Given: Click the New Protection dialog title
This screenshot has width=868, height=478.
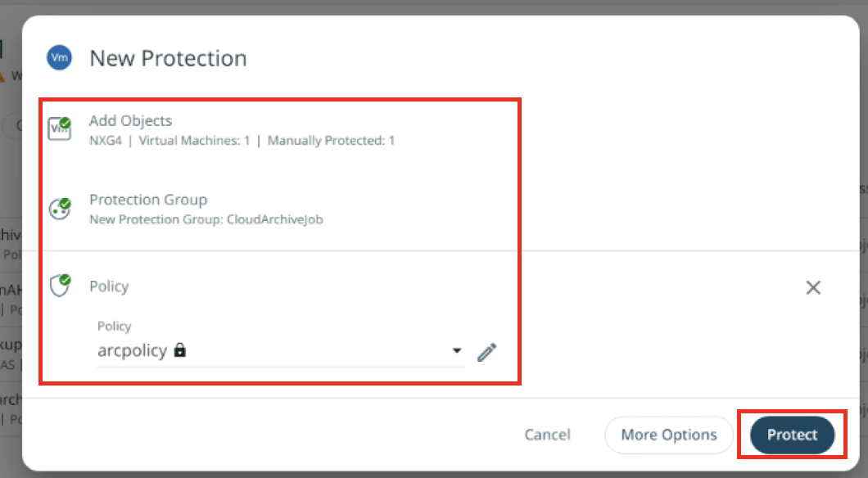Looking at the screenshot, I should click(x=169, y=58).
